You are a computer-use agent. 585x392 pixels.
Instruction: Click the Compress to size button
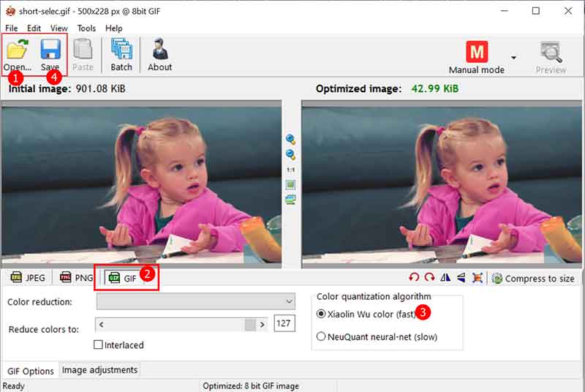[533, 278]
